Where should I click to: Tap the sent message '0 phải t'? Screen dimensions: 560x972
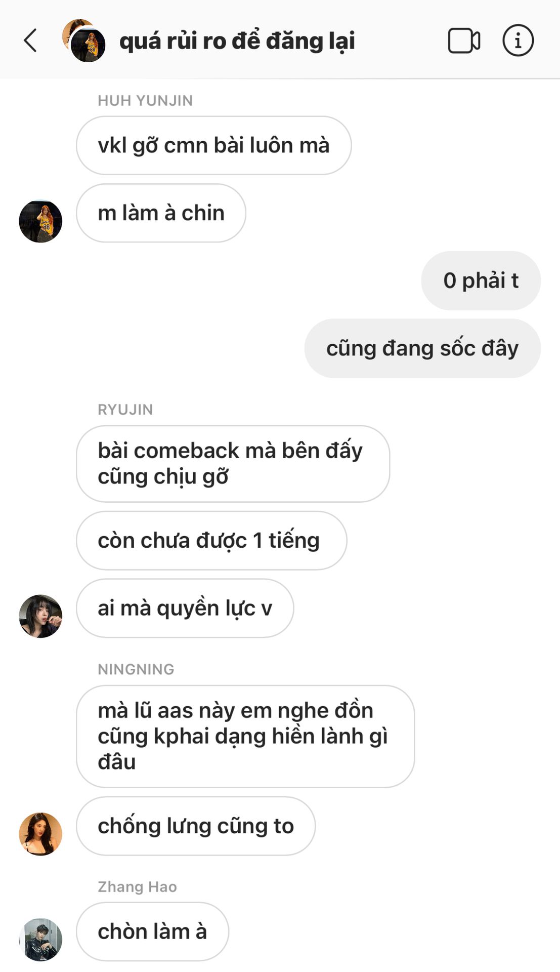[481, 280]
